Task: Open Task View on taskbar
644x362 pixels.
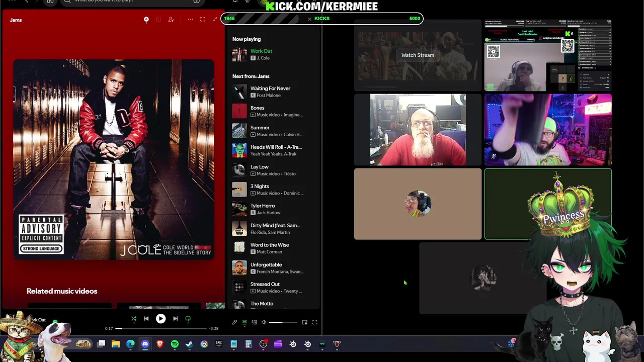Action: pyautogui.click(x=101, y=344)
